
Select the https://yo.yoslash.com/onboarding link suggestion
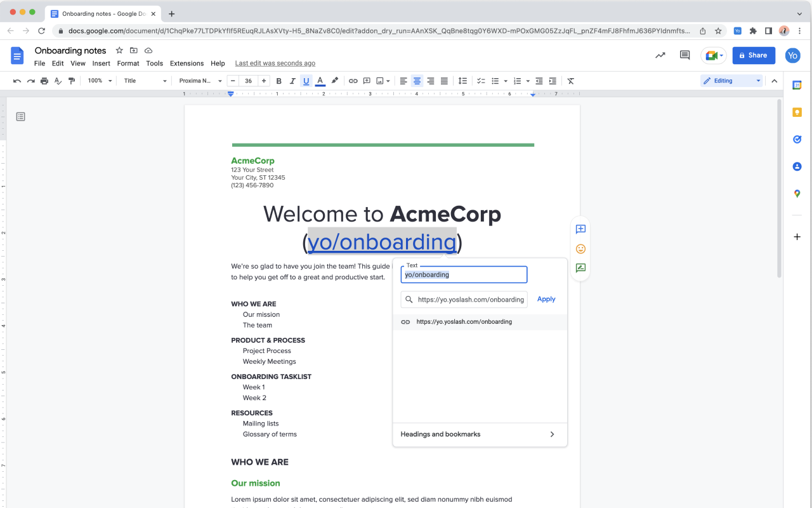480,322
